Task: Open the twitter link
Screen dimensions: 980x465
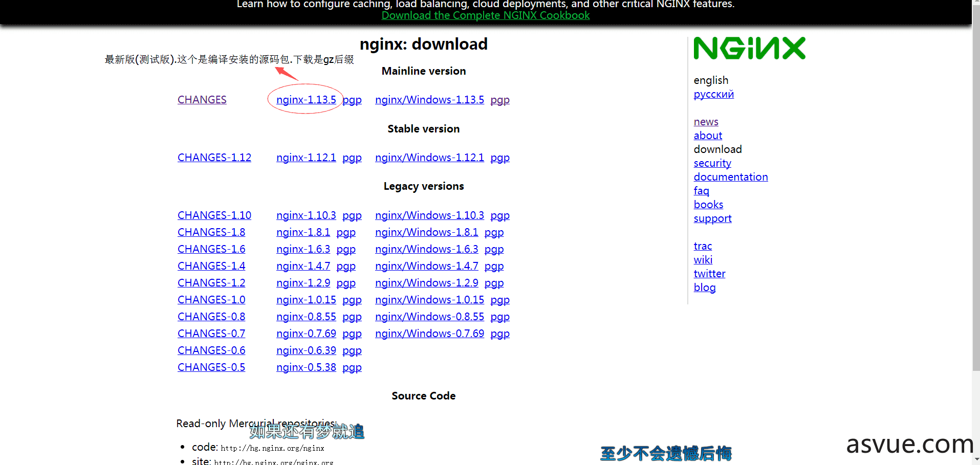Action: [709, 274]
